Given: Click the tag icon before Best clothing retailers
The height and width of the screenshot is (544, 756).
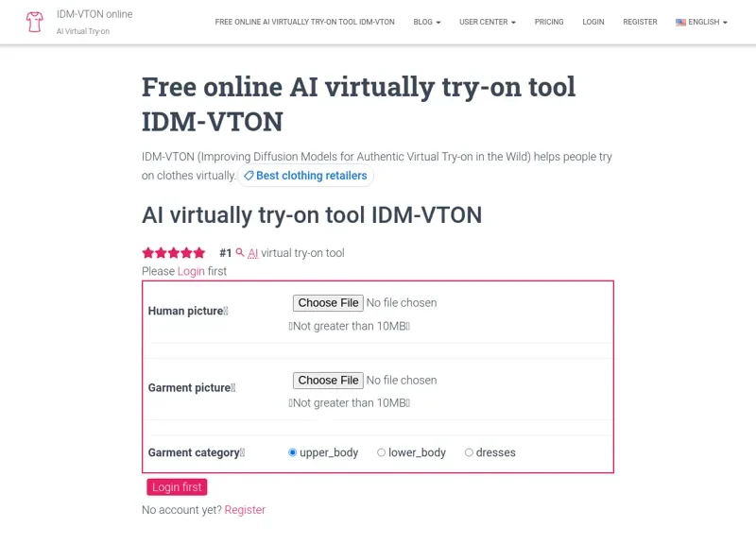Looking at the screenshot, I should coord(248,176).
